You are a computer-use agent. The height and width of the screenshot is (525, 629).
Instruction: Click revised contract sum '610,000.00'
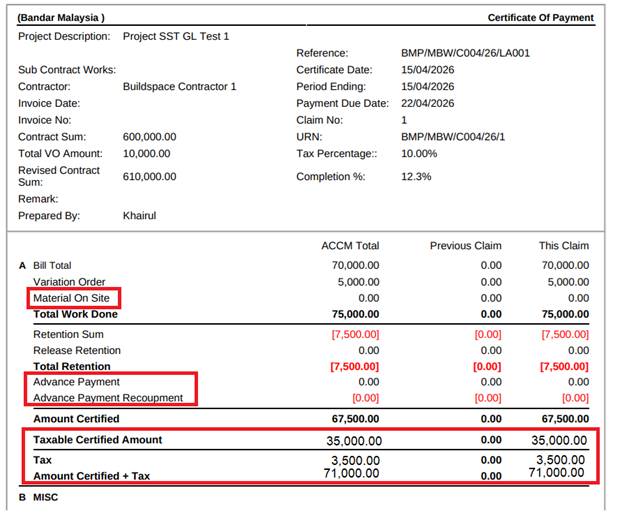(149, 176)
